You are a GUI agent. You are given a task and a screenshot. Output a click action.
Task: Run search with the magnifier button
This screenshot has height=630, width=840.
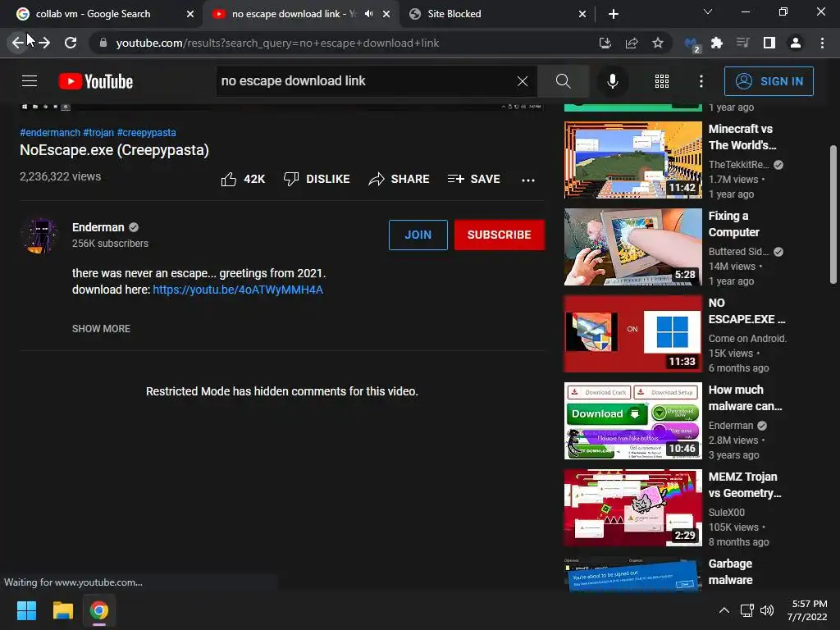[563, 81]
